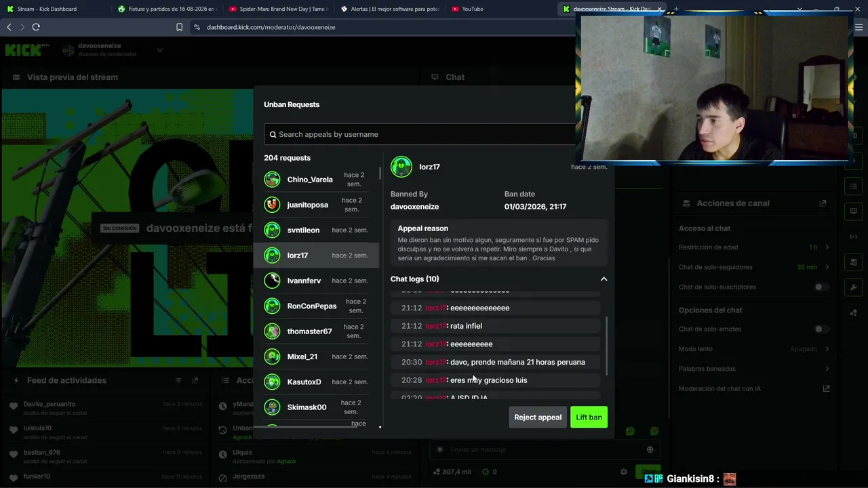The image size is (868, 488).
Task: Open Restricción de edad options chevron
Action: pos(827,247)
